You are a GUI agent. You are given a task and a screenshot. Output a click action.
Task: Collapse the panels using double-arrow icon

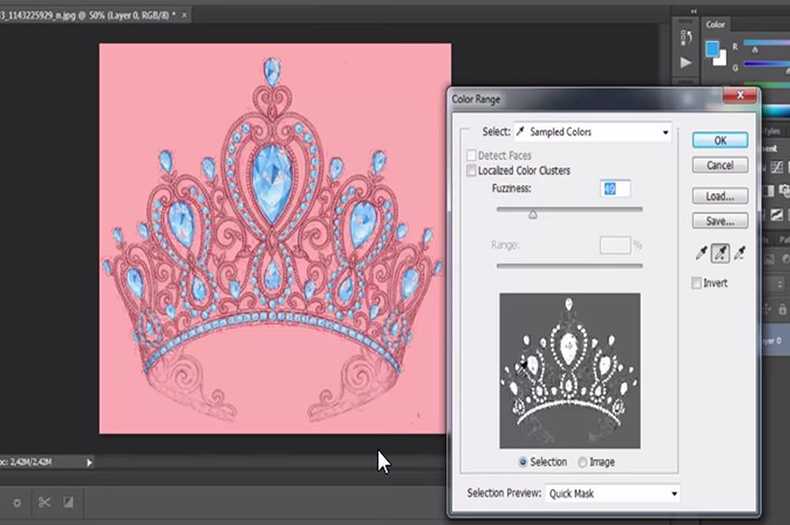(x=693, y=11)
